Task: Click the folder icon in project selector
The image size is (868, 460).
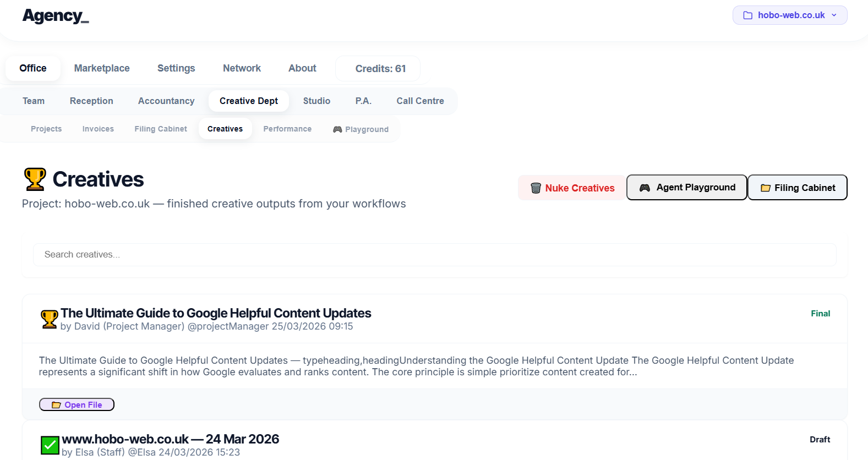Action: click(747, 15)
